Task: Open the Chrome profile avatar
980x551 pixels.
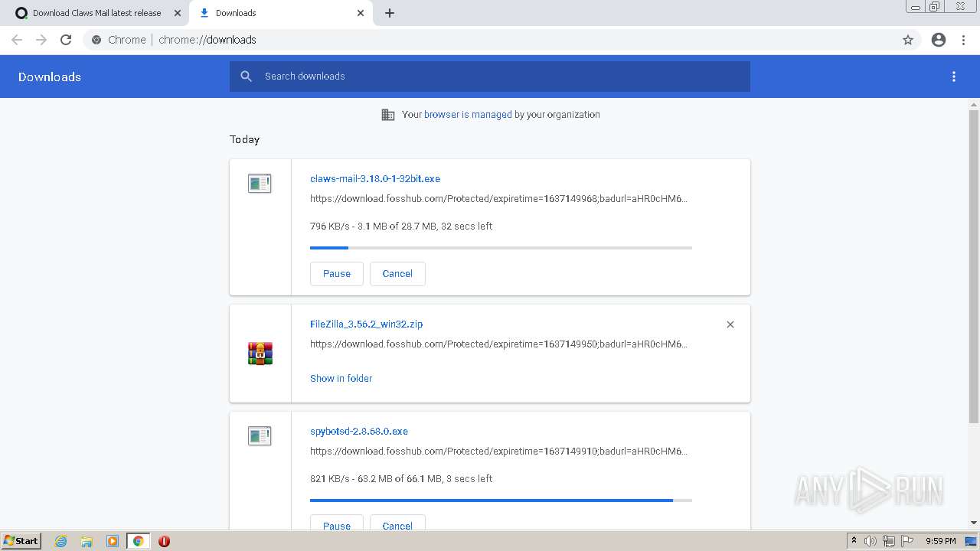Action: coord(939,40)
